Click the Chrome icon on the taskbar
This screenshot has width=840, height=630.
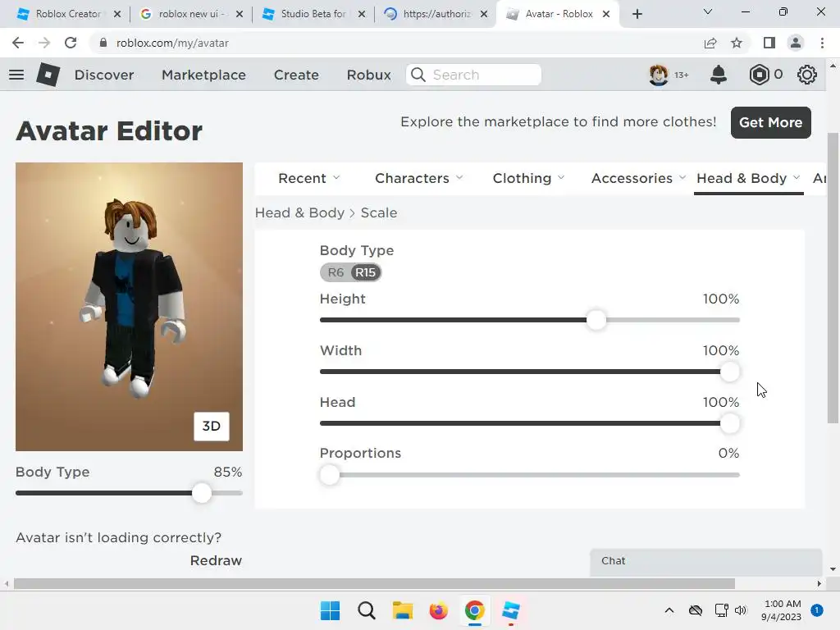click(475, 610)
